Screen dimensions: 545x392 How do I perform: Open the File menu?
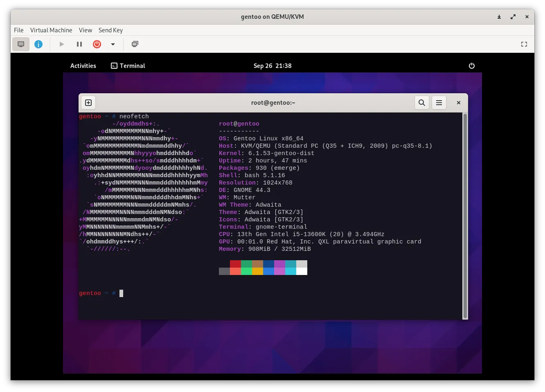18,30
